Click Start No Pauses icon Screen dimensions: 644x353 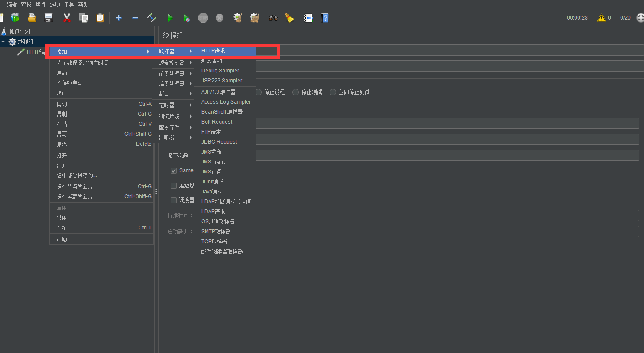[187, 18]
